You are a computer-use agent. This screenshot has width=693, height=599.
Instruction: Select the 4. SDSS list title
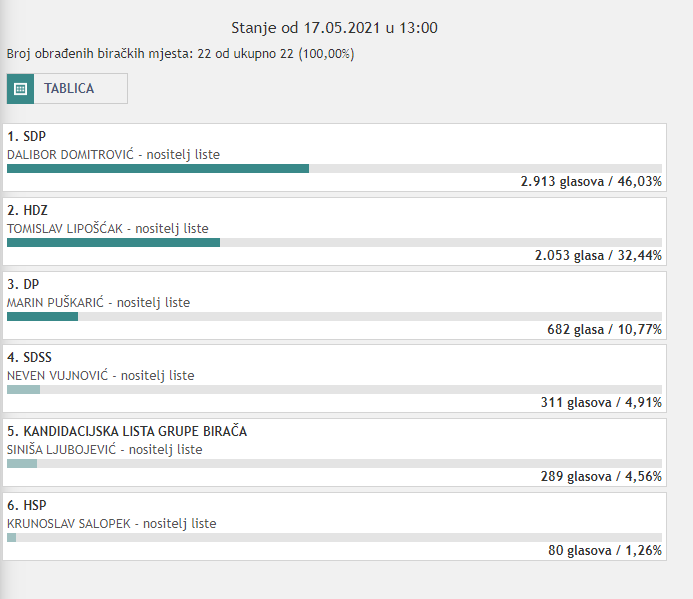tap(32, 357)
